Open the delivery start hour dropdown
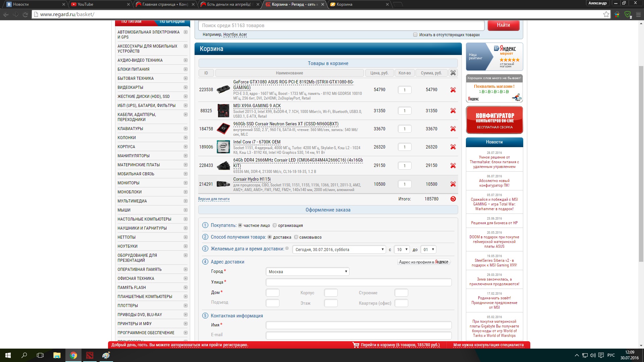 [x=401, y=249]
